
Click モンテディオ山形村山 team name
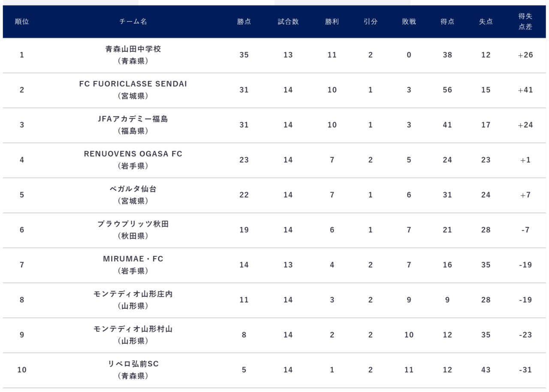tap(133, 329)
